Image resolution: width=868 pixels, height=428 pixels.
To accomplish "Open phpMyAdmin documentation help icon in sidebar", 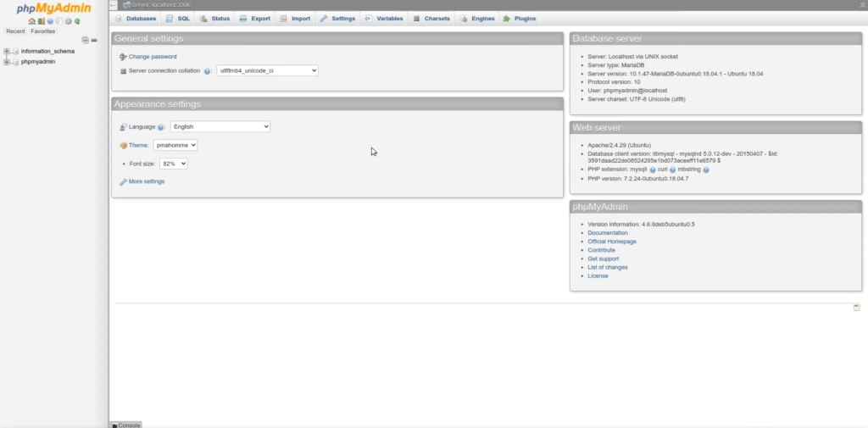I will point(50,21).
